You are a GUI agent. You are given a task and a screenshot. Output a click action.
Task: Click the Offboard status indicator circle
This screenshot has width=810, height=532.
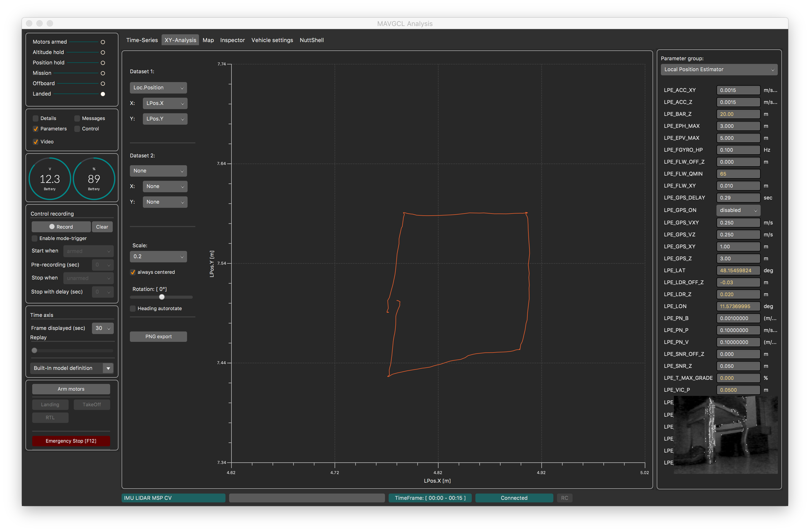click(x=103, y=83)
